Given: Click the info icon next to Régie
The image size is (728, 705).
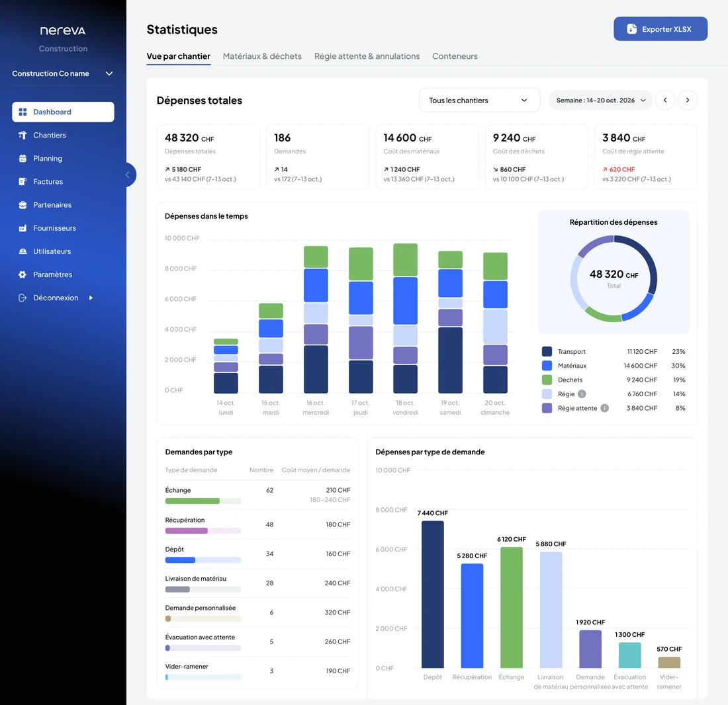Looking at the screenshot, I should pos(582,394).
